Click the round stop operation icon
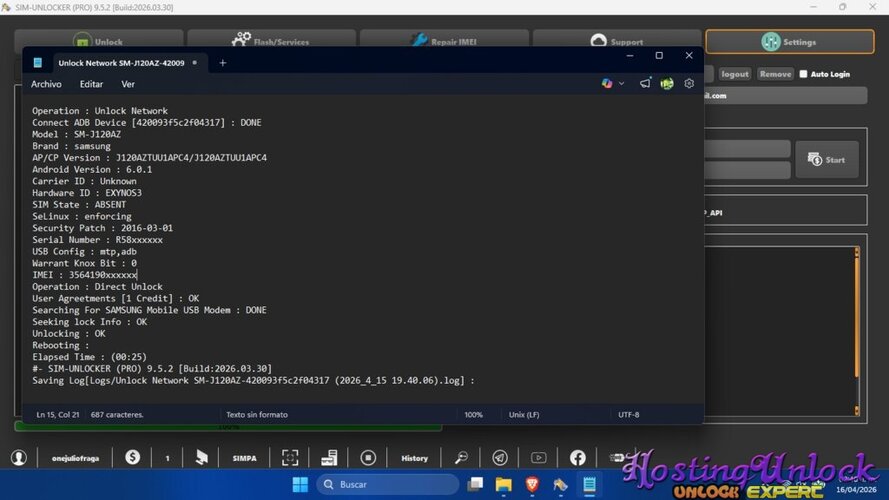Screen dimensions: 889x500 tap(368, 457)
